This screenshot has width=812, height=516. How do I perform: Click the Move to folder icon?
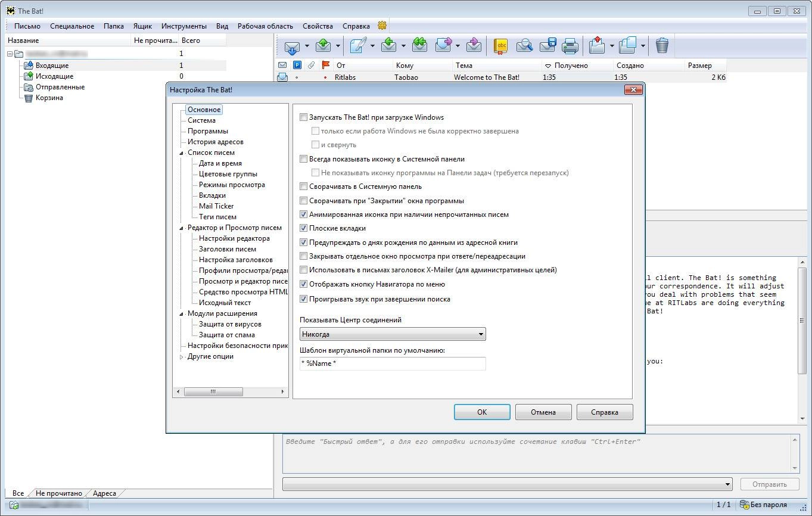597,45
